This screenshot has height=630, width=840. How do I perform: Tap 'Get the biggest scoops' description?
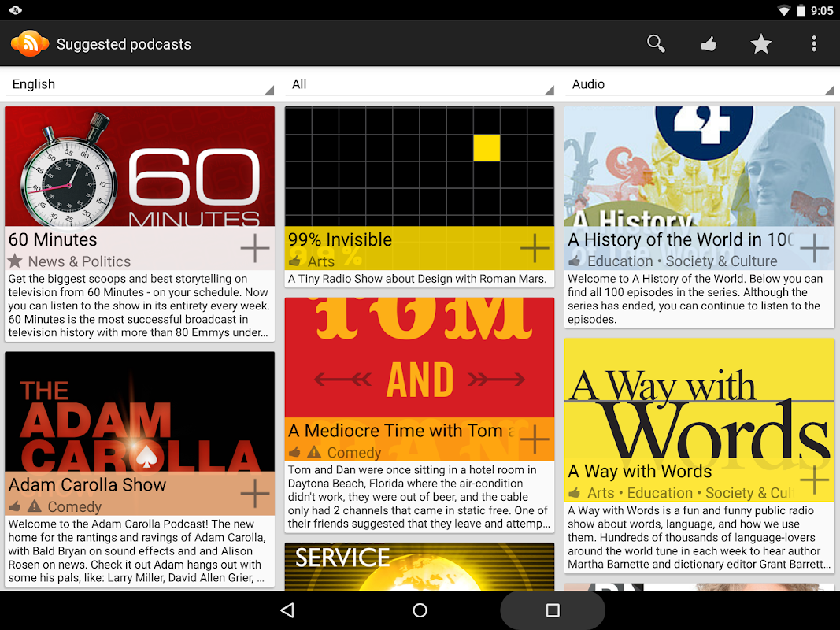tap(139, 306)
